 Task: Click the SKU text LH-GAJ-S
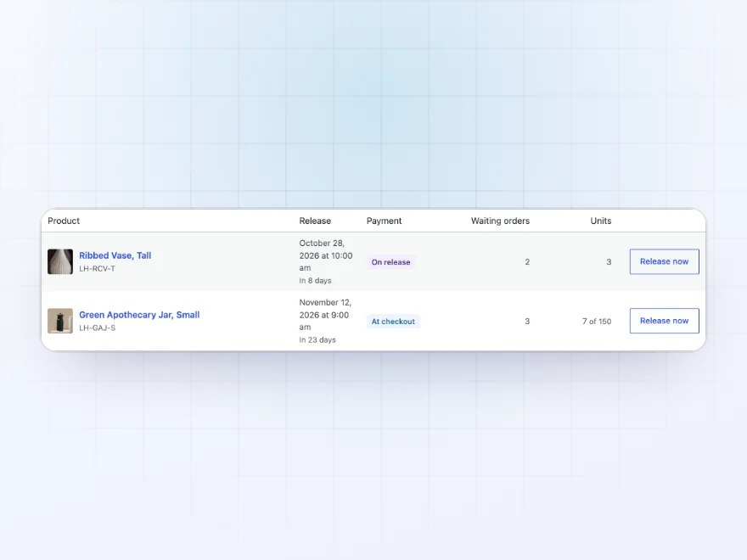(97, 328)
